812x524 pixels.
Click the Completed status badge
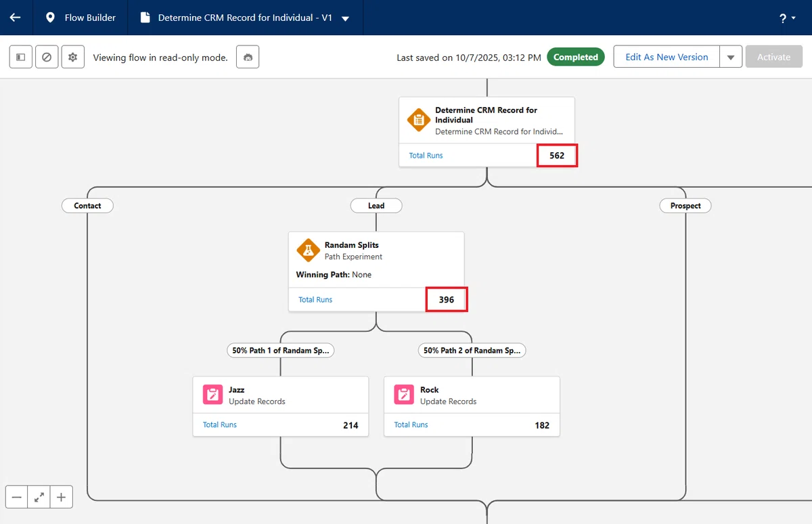point(576,58)
